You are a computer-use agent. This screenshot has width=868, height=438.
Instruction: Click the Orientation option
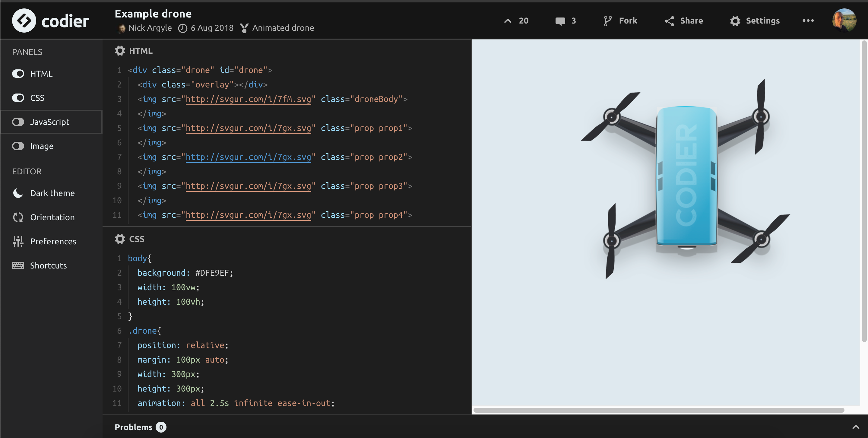[x=52, y=217]
